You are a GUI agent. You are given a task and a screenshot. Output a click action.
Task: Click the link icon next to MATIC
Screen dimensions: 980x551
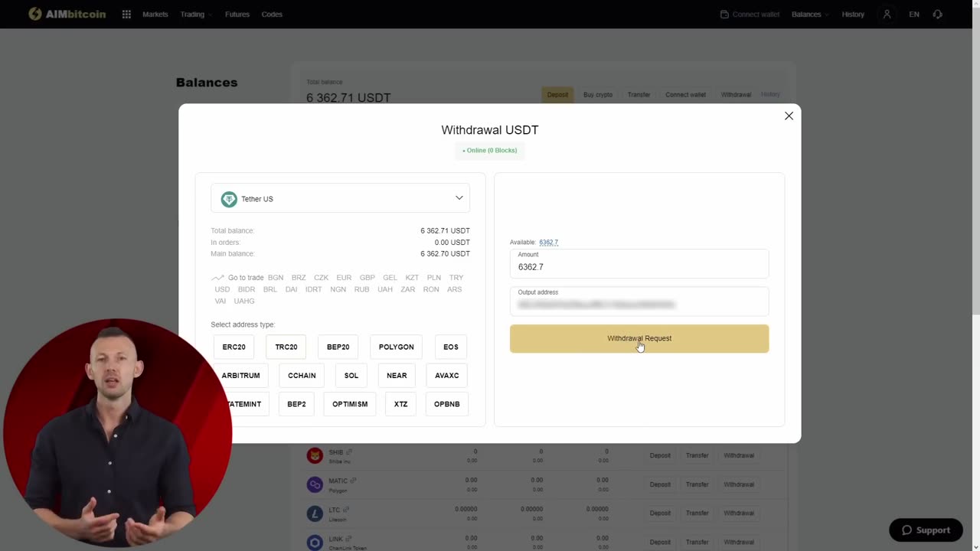point(353,481)
